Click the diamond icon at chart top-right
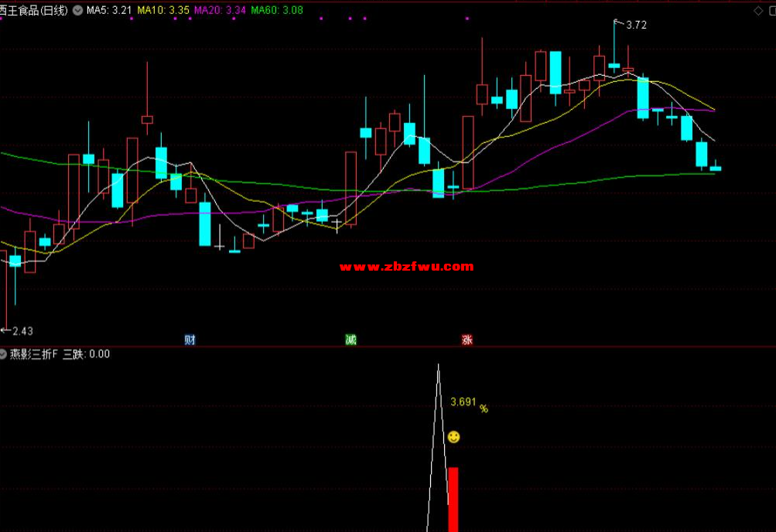The width and height of the screenshot is (776, 532). 758,11
